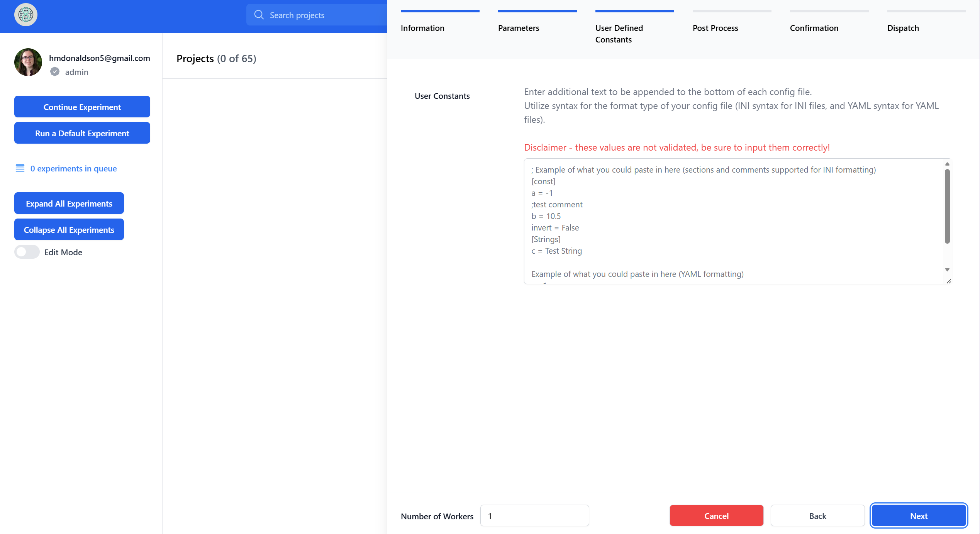Go to Dispatch step tab
The width and height of the screenshot is (980, 534).
pos(926,22)
